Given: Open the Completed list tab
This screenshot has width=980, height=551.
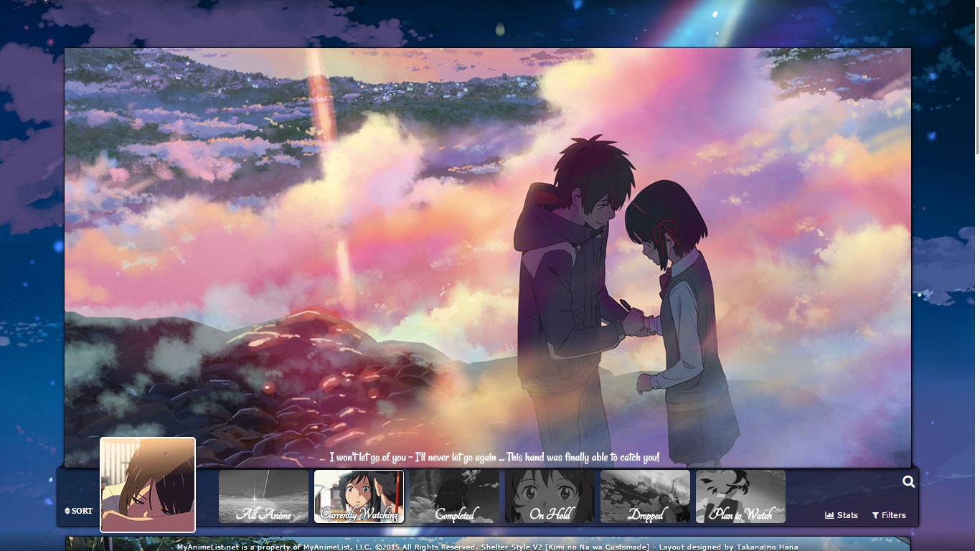Looking at the screenshot, I should pos(454,496).
